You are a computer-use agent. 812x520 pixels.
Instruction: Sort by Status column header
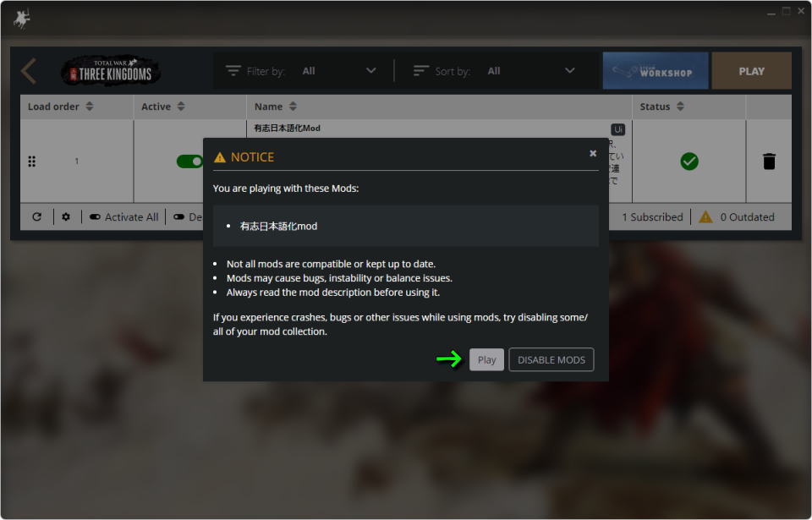(663, 107)
